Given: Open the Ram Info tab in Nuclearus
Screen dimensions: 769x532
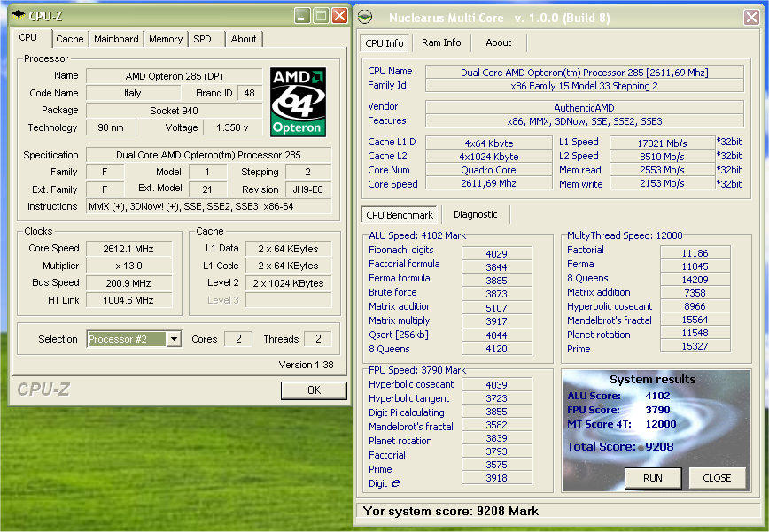Looking at the screenshot, I should click(441, 42).
